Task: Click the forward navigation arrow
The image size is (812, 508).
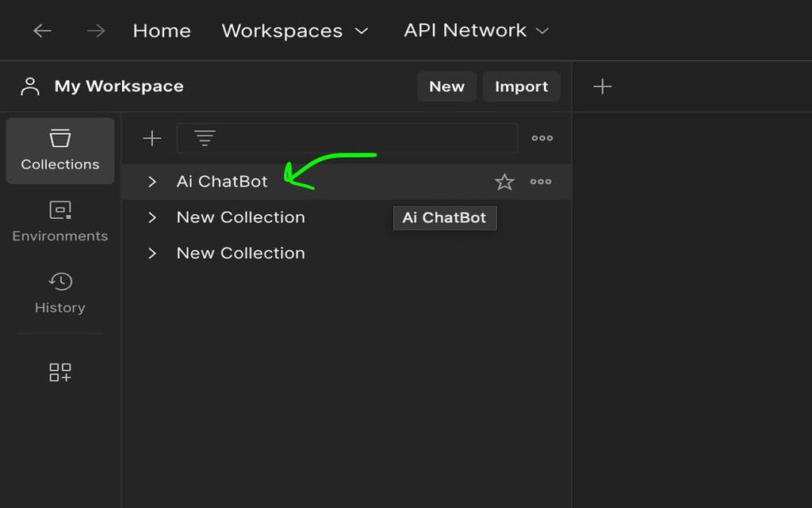Action: [96, 31]
